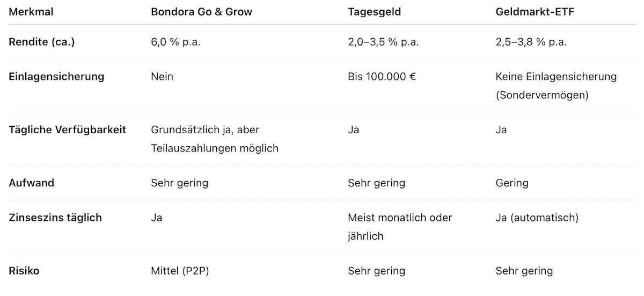This screenshot has width=644, height=296.
Task: Select the Tägliche Verfügbarkeit row label
Action: 67,130
